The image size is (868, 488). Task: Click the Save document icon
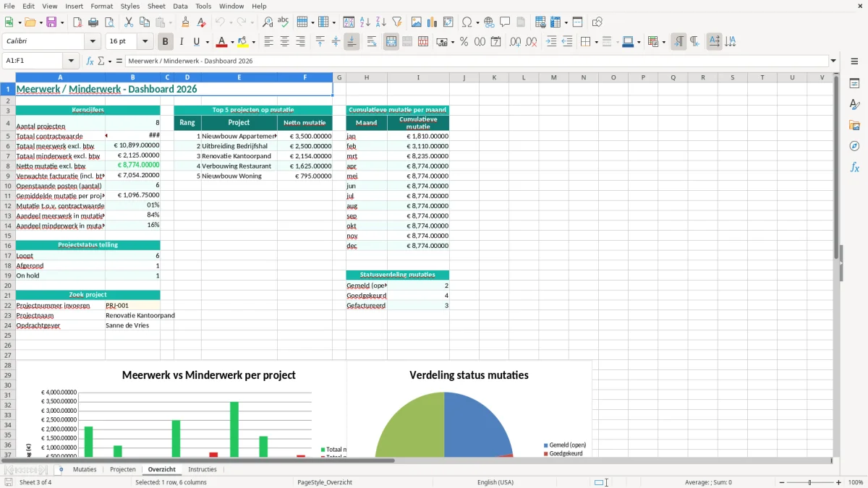coord(51,22)
